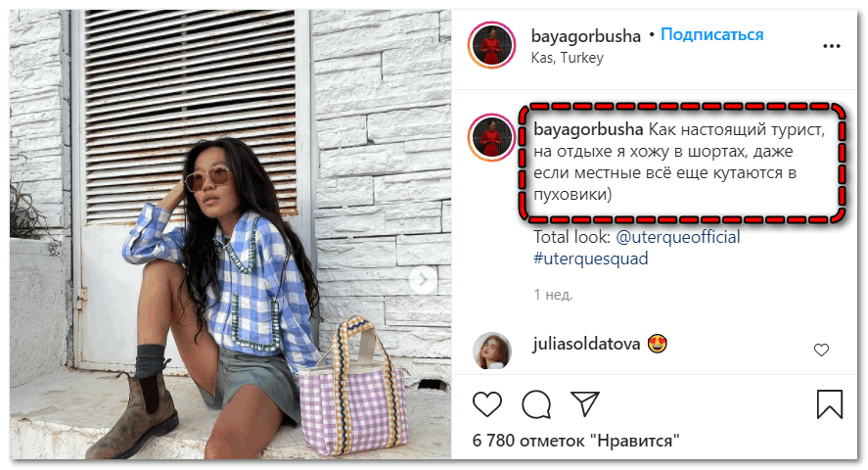Save post with the bookmark icon
Screen dimensions: 868x470
(x=829, y=404)
